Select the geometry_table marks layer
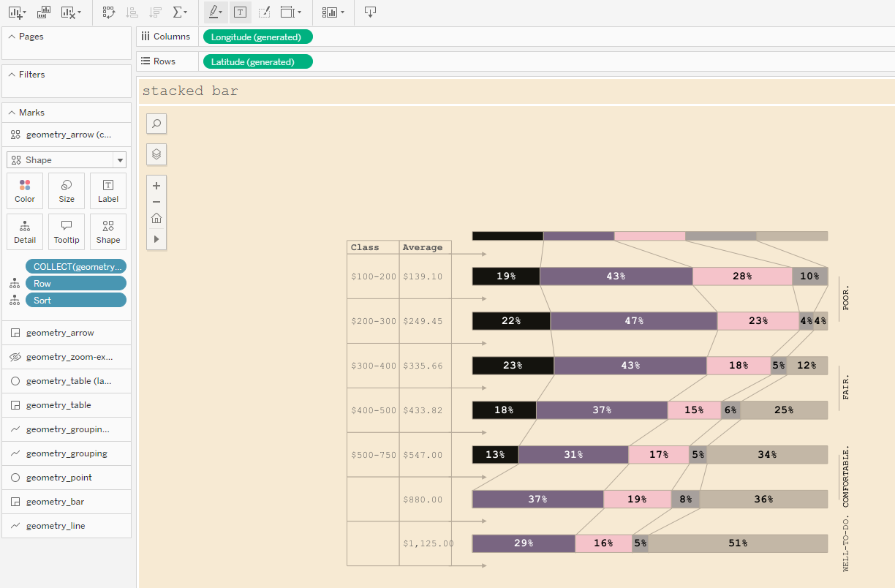 tap(58, 405)
